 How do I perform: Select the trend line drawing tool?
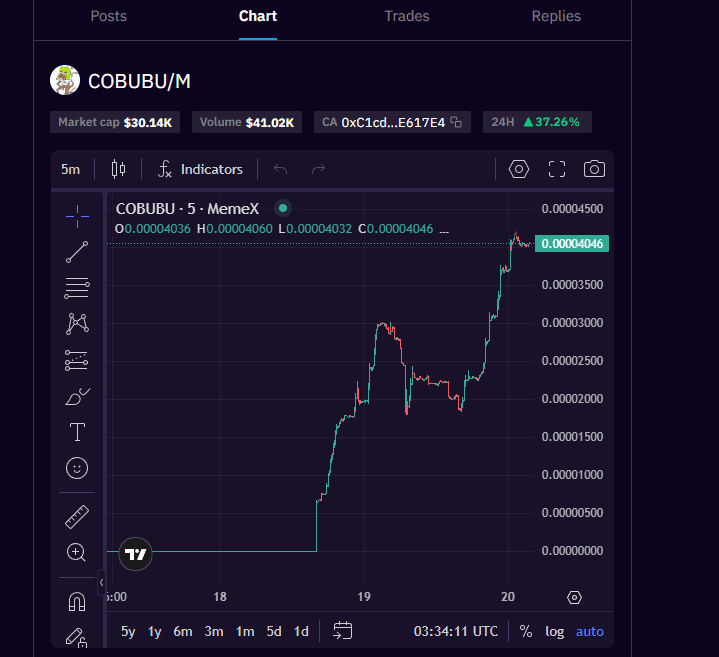pyautogui.click(x=77, y=252)
